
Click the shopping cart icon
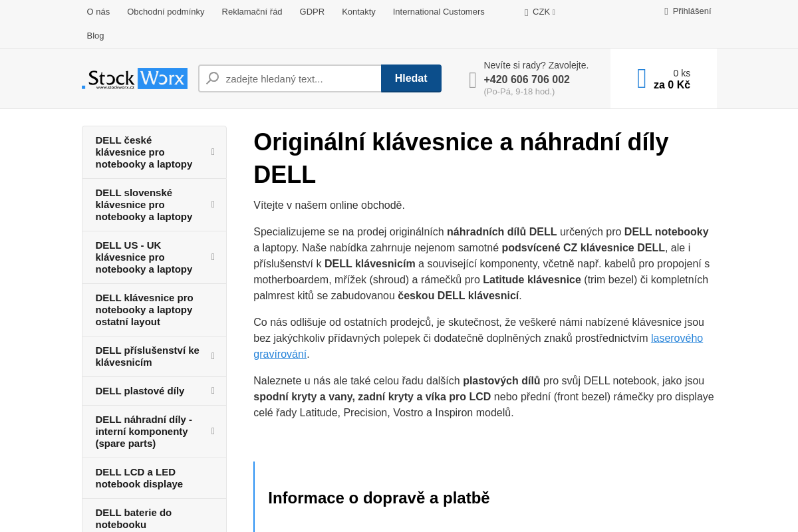pos(641,78)
